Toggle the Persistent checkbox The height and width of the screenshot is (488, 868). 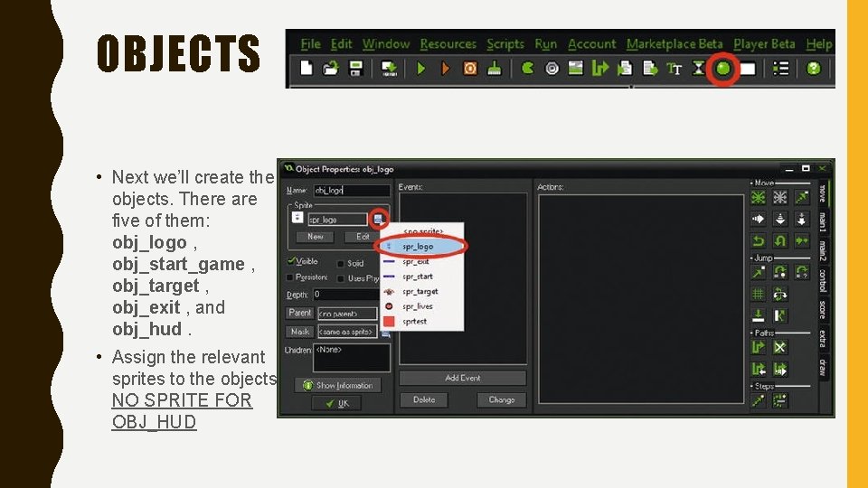pyautogui.click(x=289, y=277)
